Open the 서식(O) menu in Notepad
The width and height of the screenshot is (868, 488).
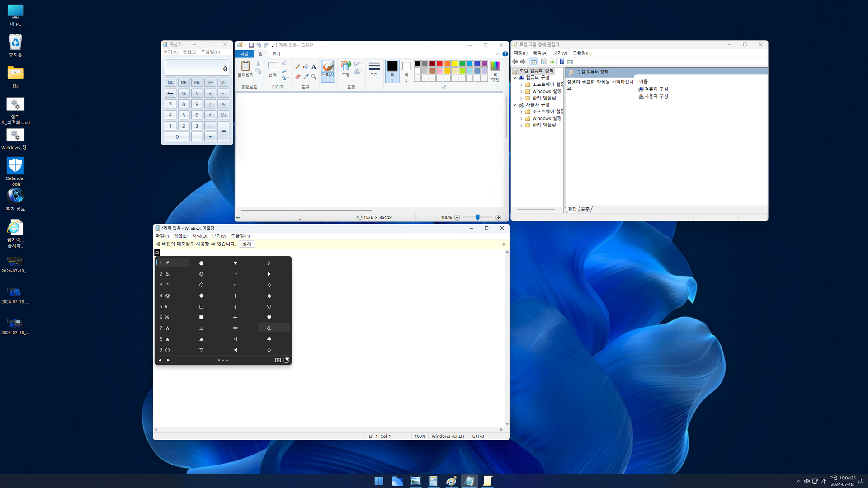(199, 236)
